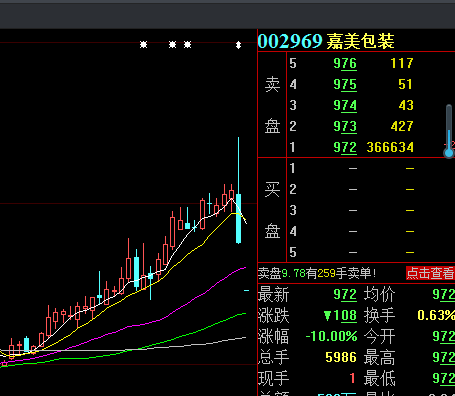The image size is (455, 396).
Task: Click the stock name 嘉美包装
Action: pos(360,41)
